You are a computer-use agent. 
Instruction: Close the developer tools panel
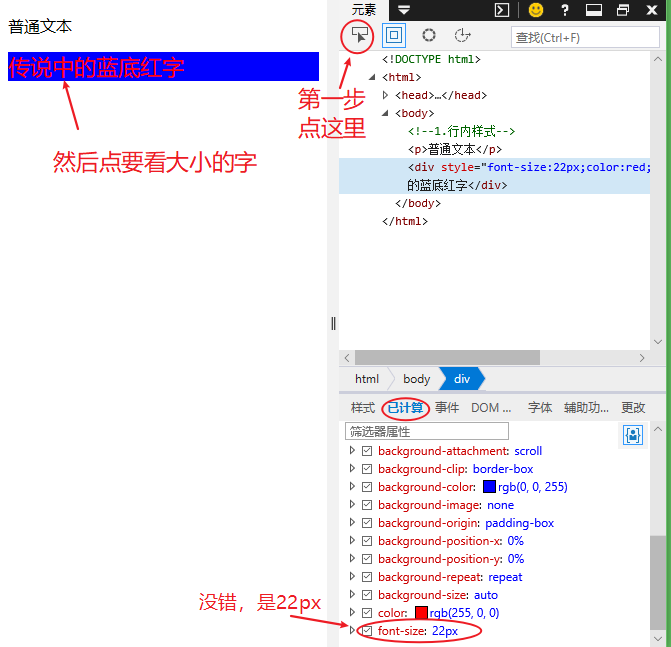(652, 9)
